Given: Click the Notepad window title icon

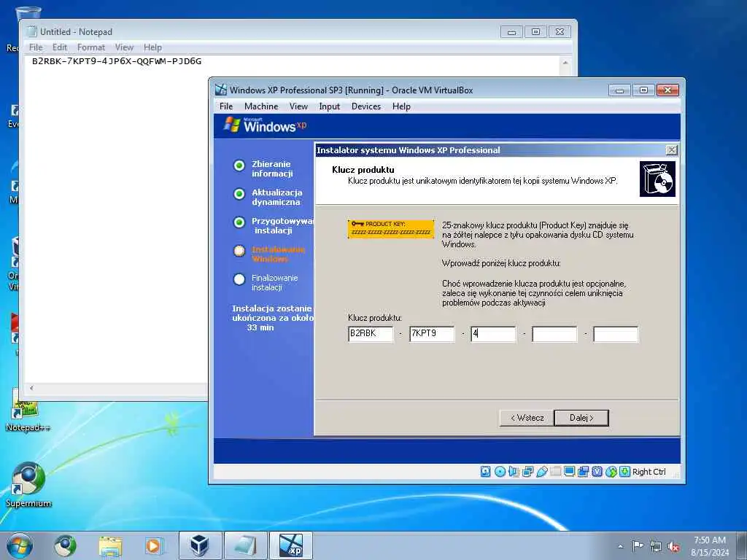Looking at the screenshot, I should (x=31, y=31).
